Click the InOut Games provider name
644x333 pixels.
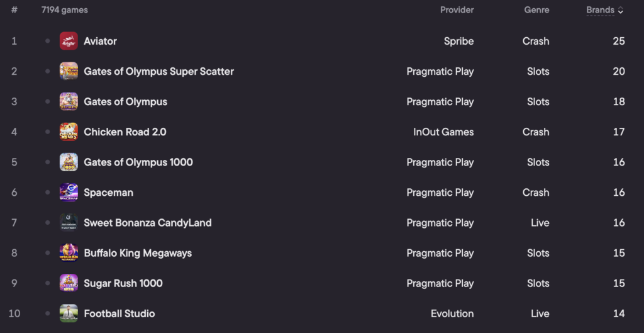tap(443, 132)
